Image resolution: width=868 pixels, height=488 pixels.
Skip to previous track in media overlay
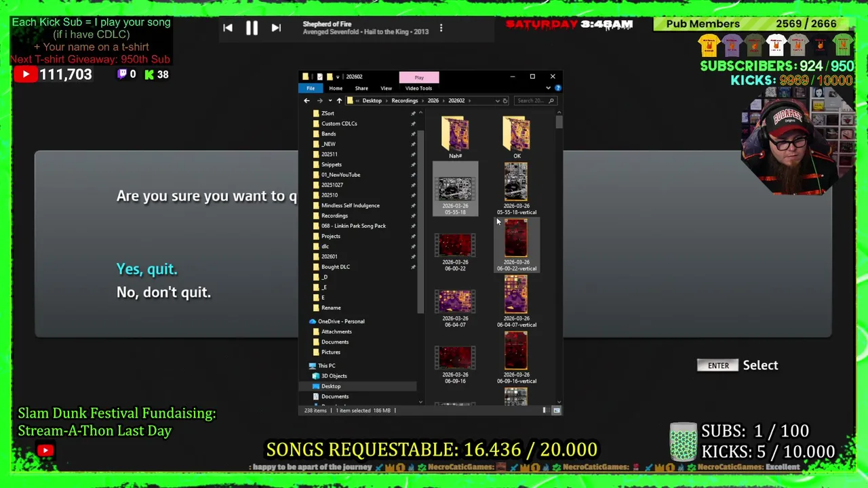(228, 28)
